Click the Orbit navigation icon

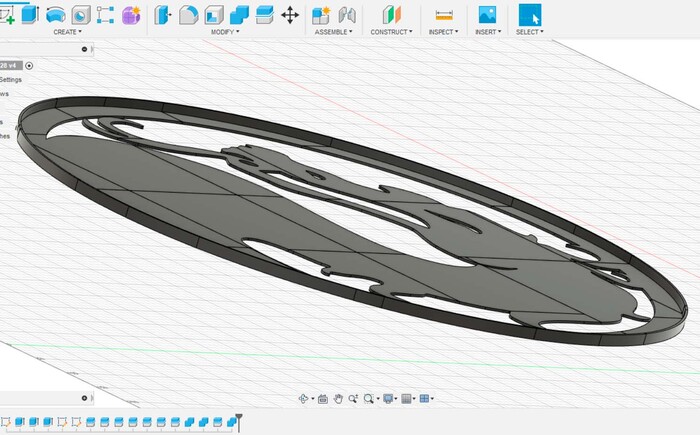[x=304, y=399]
